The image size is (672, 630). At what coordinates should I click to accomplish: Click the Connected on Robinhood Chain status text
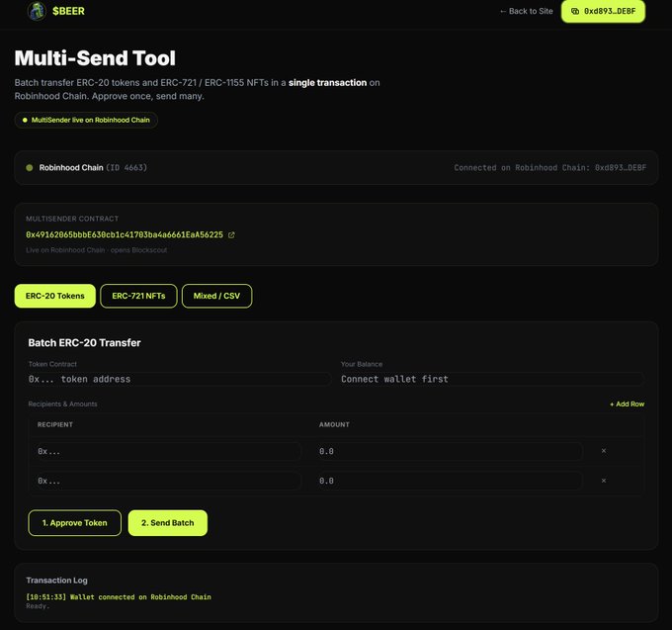[x=549, y=168]
